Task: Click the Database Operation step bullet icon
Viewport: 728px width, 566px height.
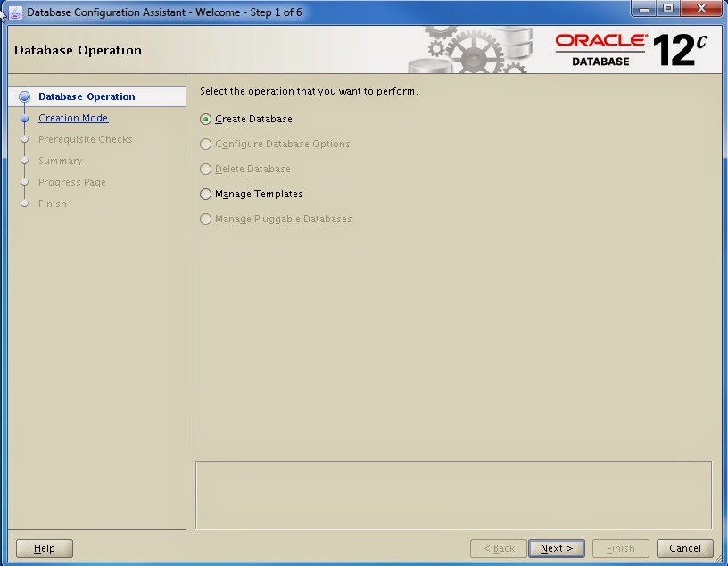Action: coord(24,96)
